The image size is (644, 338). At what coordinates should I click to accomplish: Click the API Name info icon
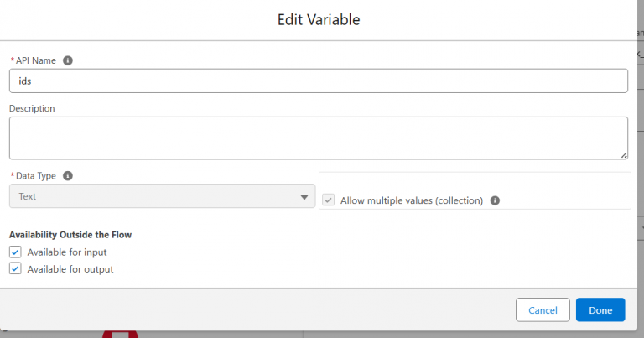pyautogui.click(x=68, y=60)
